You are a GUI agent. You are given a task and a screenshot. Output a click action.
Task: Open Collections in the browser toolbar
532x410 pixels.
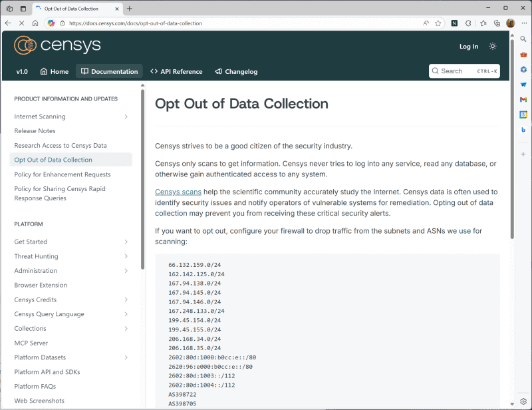[x=497, y=23]
